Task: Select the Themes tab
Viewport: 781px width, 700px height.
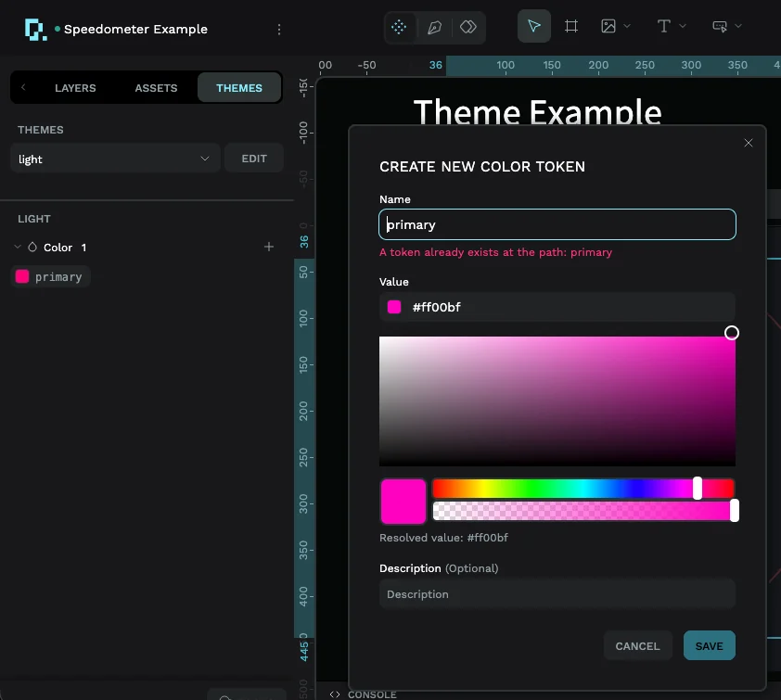Action: tap(239, 88)
